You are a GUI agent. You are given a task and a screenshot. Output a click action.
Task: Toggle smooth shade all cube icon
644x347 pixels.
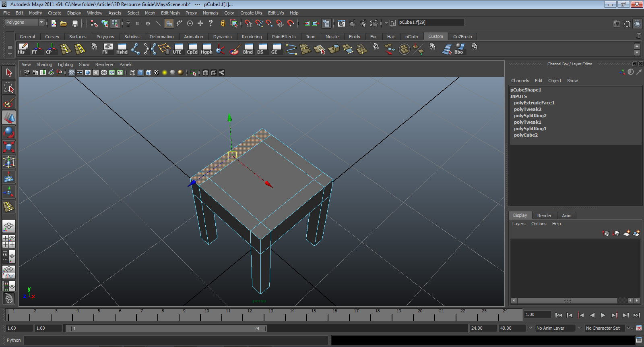[140, 73]
